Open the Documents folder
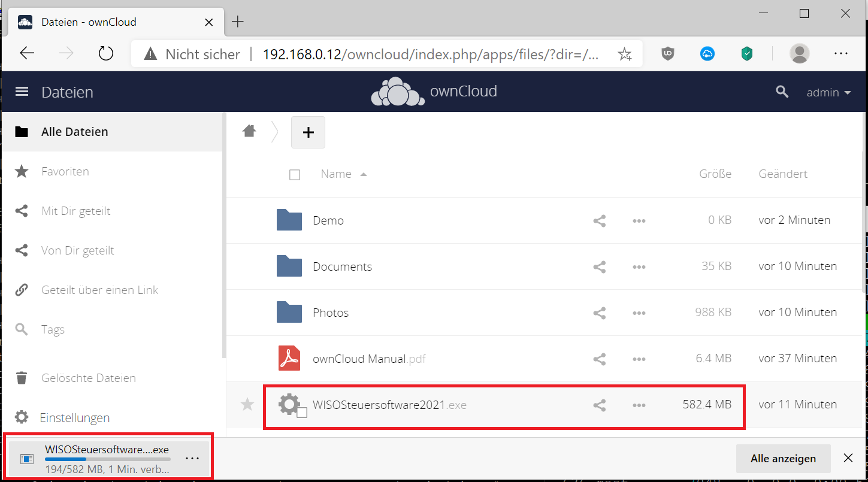The width and height of the screenshot is (868, 482). (x=342, y=266)
